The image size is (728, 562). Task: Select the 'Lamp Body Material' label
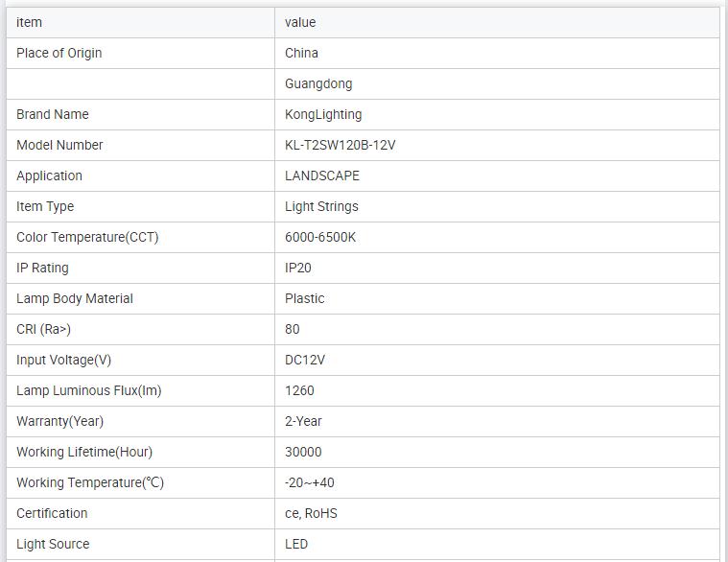(x=75, y=298)
